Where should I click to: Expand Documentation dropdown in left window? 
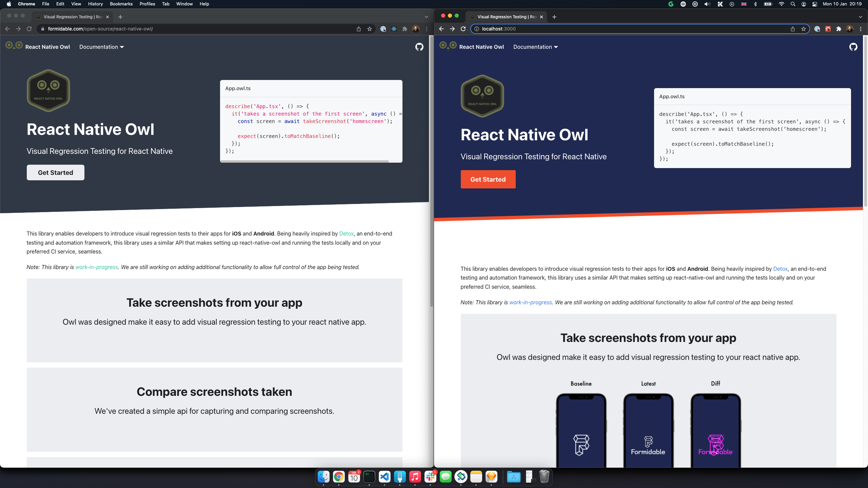(x=101, y=47)
